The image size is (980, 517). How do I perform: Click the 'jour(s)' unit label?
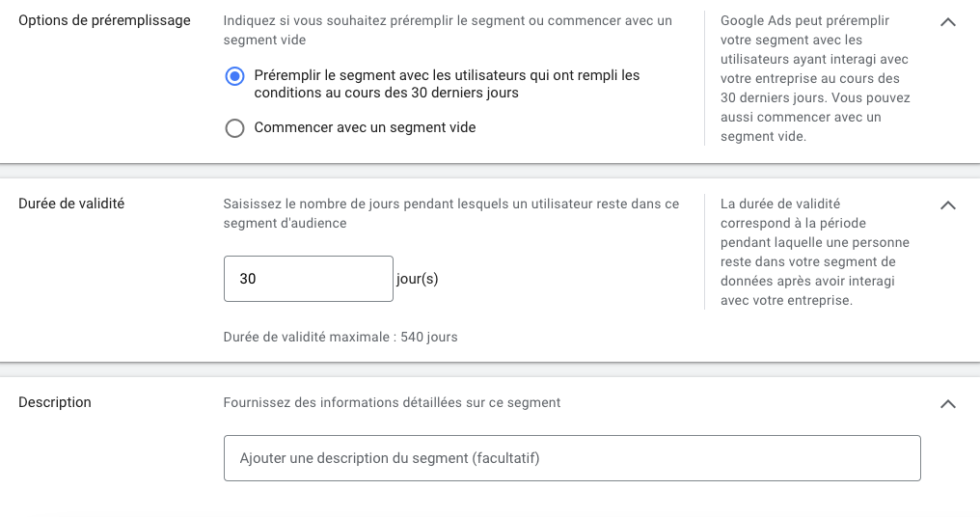417,279
